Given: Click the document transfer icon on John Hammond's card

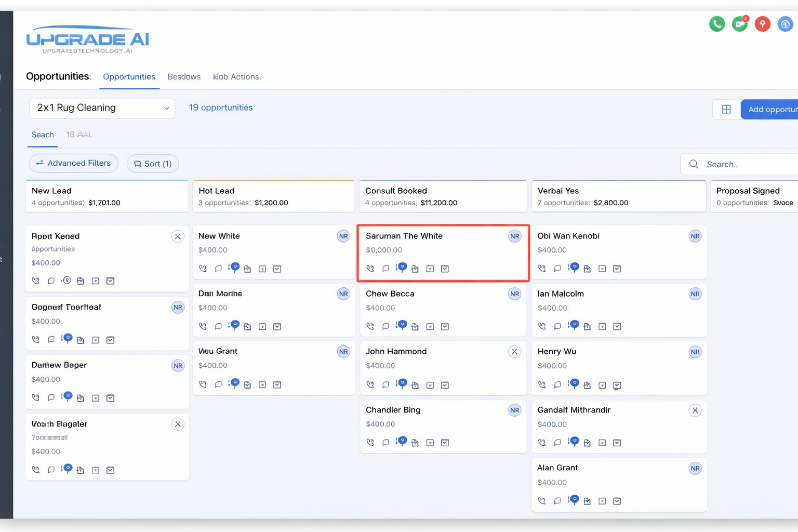Looking at the screenshot, I should (415, 385).
